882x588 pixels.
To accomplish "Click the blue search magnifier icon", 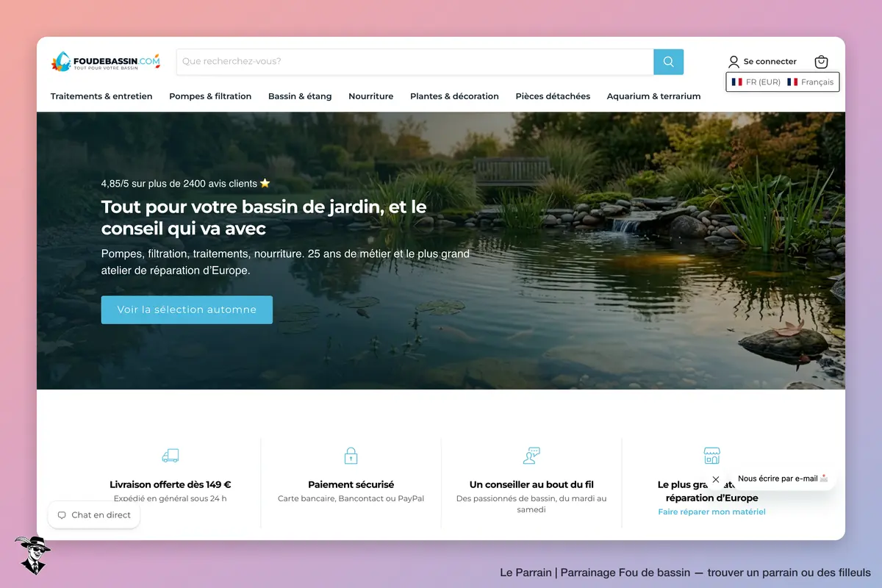I will tap(668, 62).
